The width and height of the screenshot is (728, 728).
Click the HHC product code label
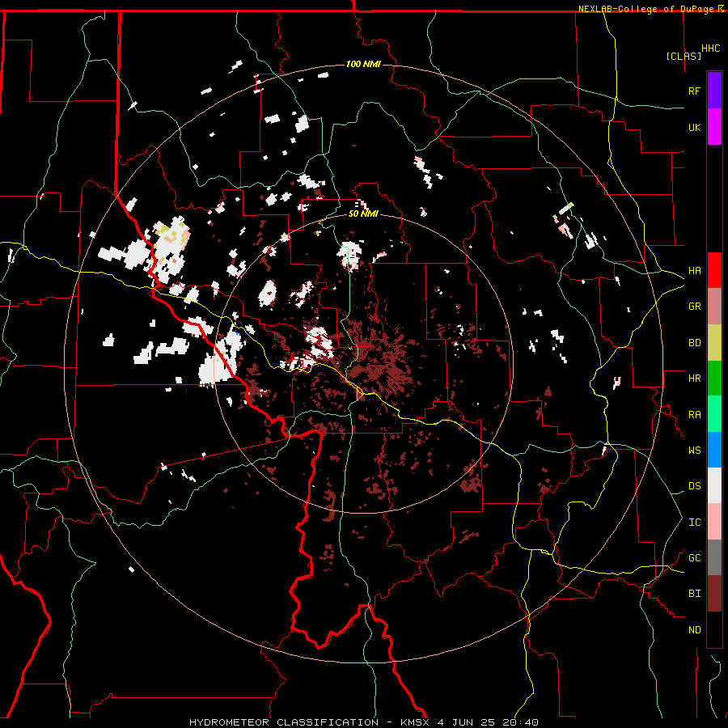(x=710, y=49)
